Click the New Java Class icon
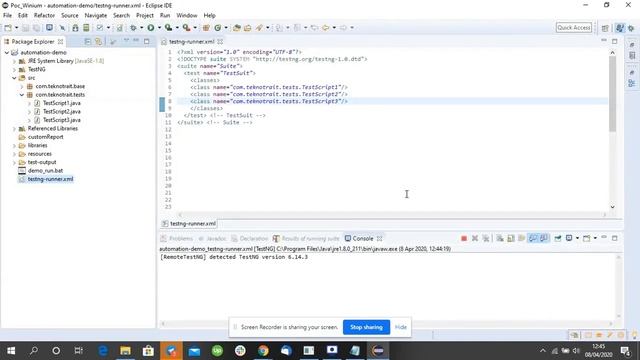Viewport: 640px width, 360px height. click(x=218, y=28)
